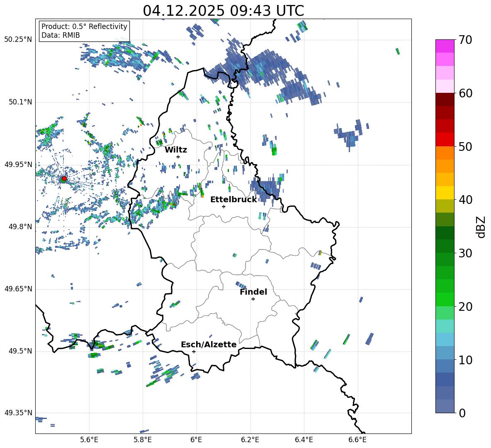This screenshot has height=448, width=491.
Task: Pick the magenta 70 dBZ colorbar band
Action: pos(445,46)
